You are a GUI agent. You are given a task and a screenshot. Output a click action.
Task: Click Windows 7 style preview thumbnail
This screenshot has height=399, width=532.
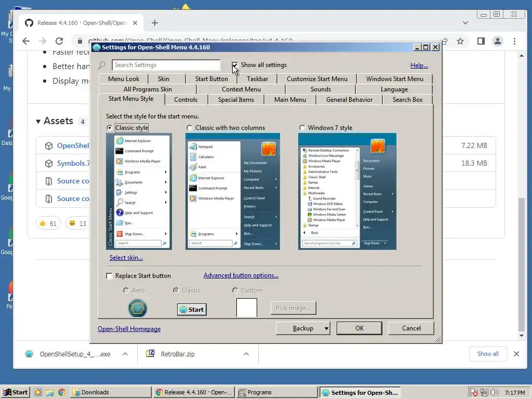[347, 191]
